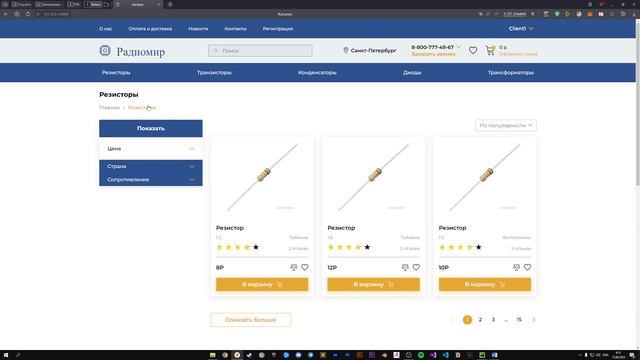
Task: Open Оплата и доставка page
Action: [150, 29]
